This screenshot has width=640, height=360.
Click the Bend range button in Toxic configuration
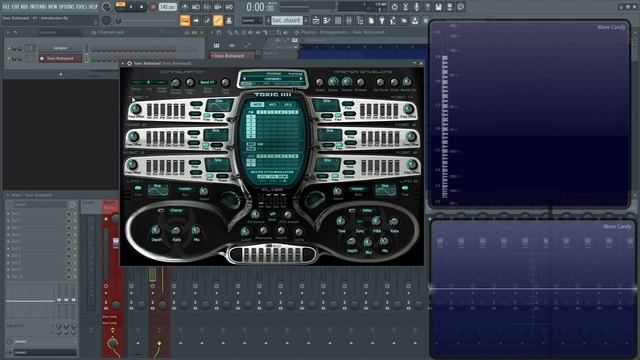207,82
